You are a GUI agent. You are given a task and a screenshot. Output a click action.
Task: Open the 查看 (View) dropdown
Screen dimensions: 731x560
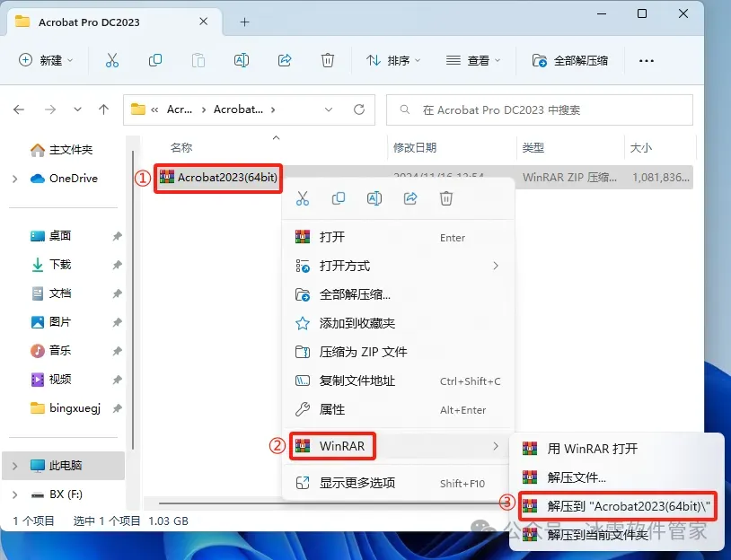point(473,60)
